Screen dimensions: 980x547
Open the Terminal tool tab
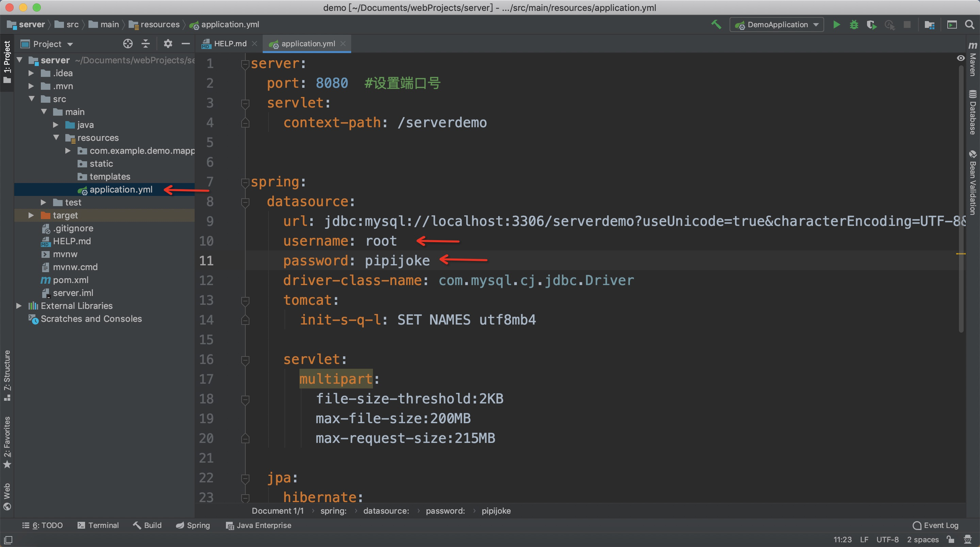pyautogui.click(x=98, y=525)
